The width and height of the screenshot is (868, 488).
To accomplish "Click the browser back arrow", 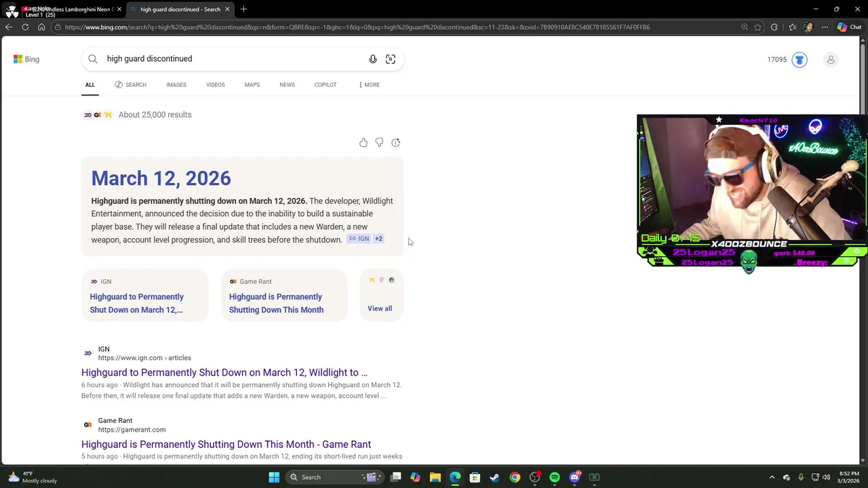I will pyautogui.click(x=8, y=27).
